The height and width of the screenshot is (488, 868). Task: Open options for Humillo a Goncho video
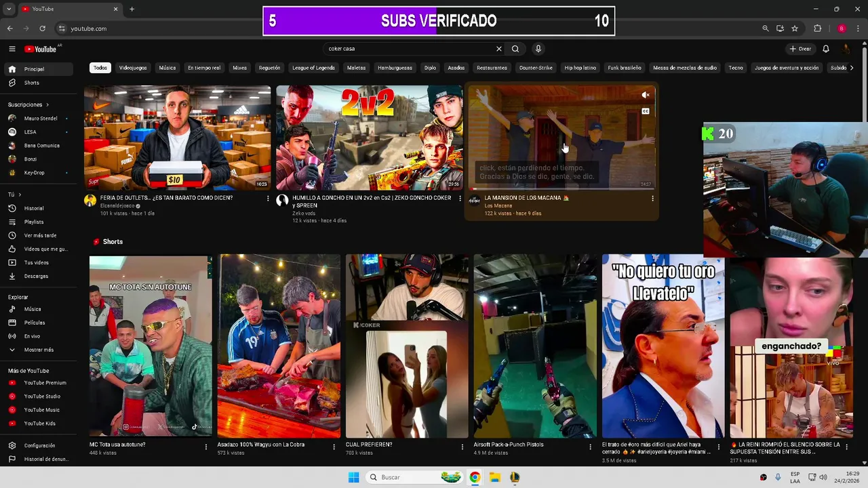(460, 199)
